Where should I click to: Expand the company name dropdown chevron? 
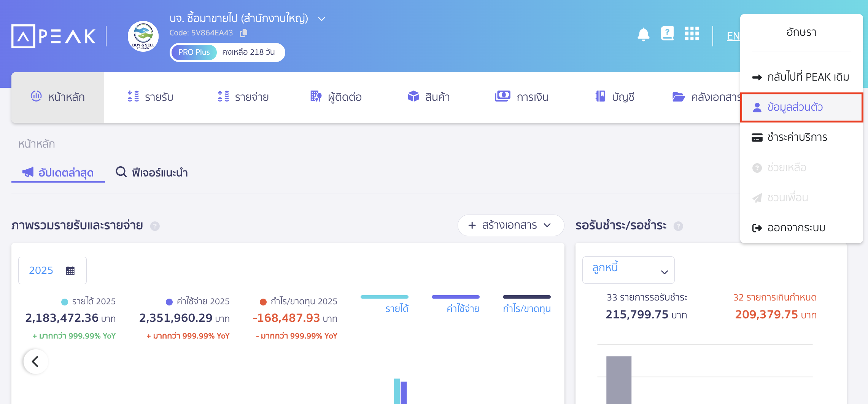pos(321,19)
